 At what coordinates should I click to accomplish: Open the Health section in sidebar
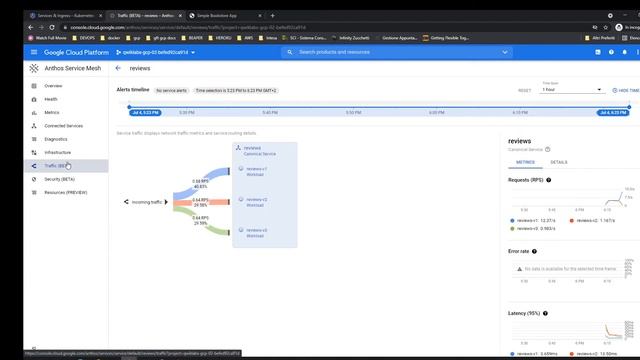pyautogui.click(x=51, y=99)
